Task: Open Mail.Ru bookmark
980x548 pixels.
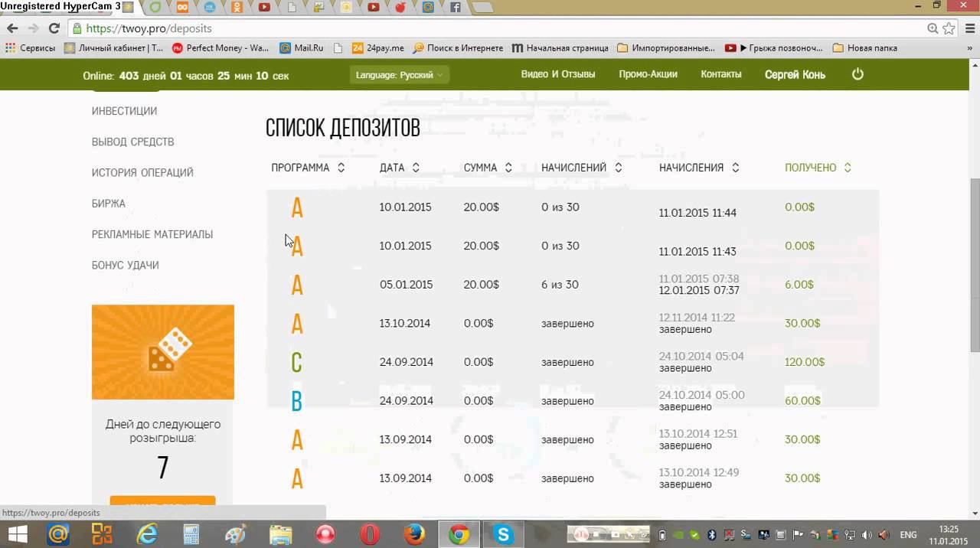Action: [302, 47]
